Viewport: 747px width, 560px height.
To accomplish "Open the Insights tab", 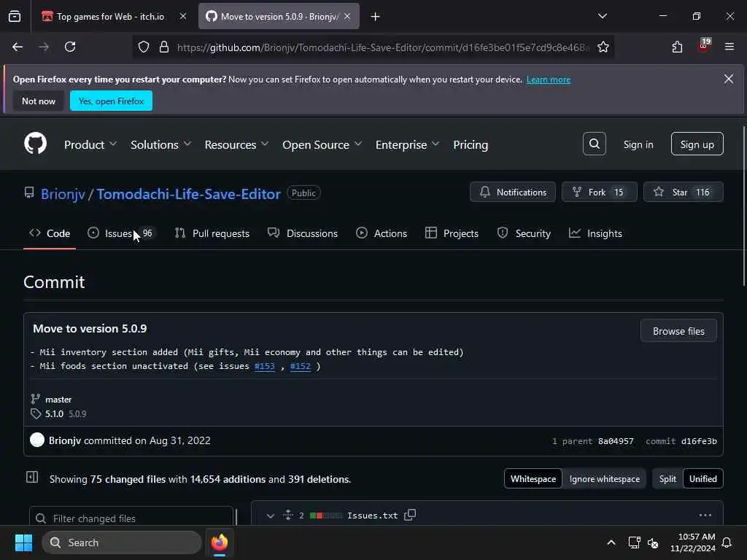I will tap(595, 233).
